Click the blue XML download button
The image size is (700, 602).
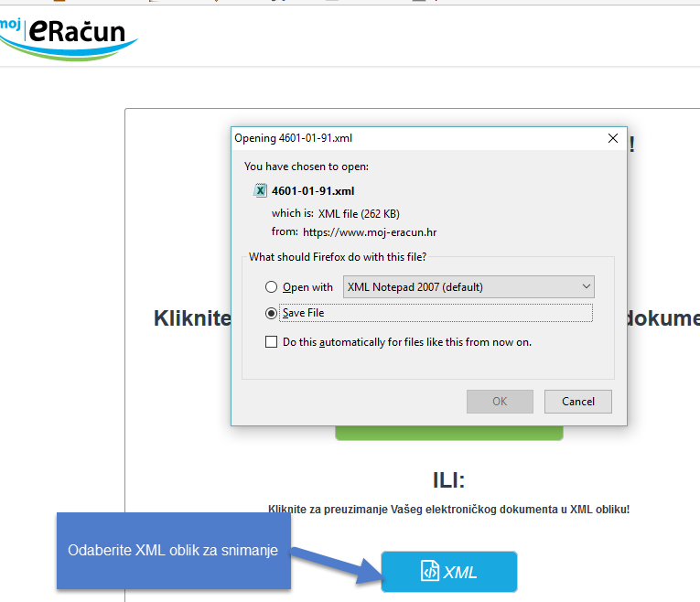[449, 572]
